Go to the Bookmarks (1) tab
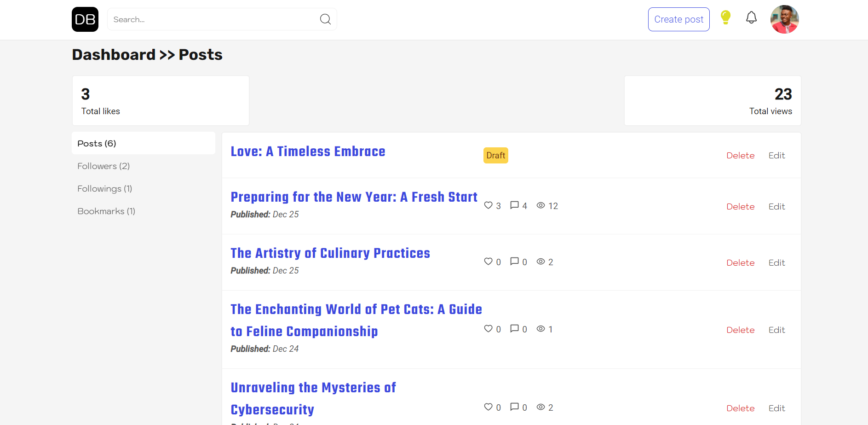 coord(106,211)
